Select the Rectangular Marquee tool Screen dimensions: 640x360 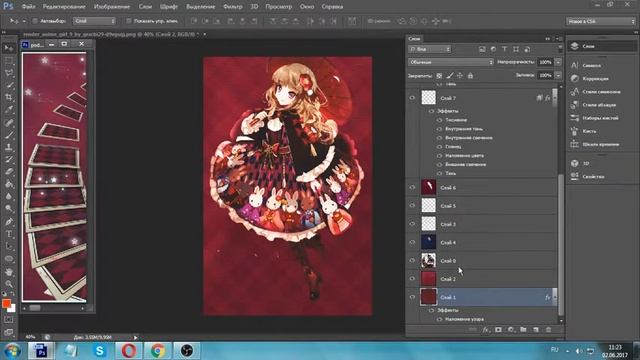click(x=9, y=61)
